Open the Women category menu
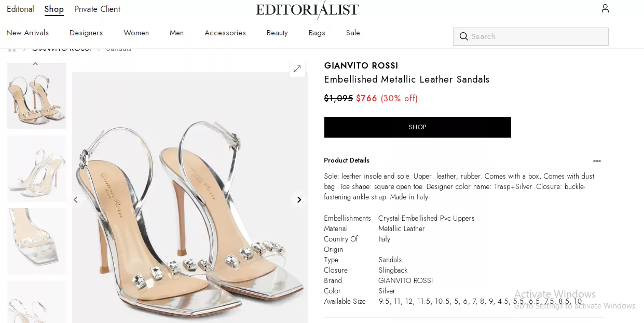This screenshot has width=644, height=323. 136,33
